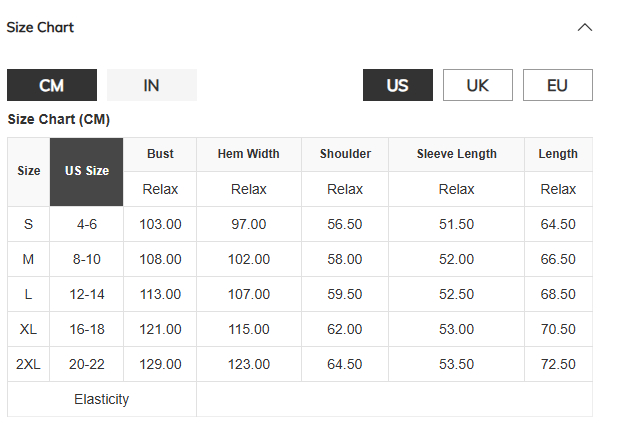The image size is (629, 425).
Task: Select the S size row label
Action: (x=28, y=224)
